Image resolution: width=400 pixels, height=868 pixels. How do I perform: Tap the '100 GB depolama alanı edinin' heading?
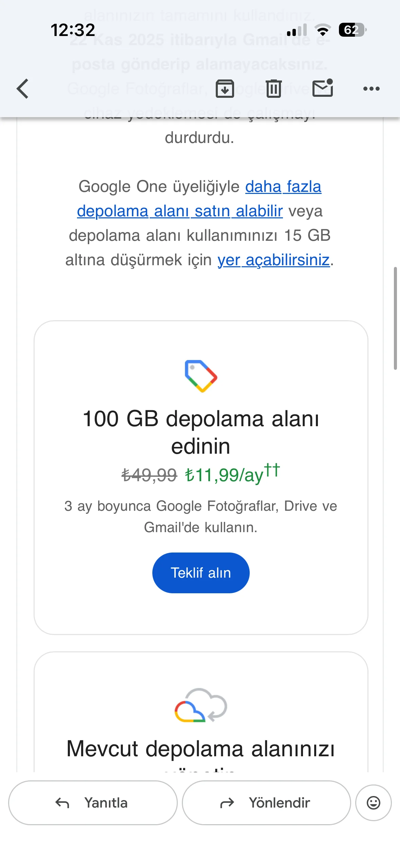(201, 432)
